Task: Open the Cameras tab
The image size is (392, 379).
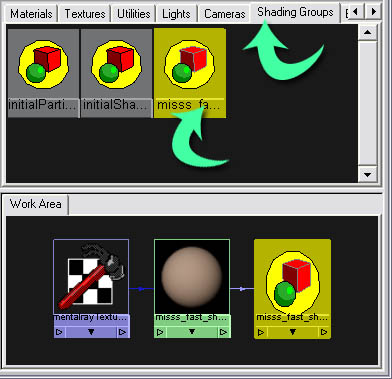Action: pyautogui.click(x=224, y=14)
